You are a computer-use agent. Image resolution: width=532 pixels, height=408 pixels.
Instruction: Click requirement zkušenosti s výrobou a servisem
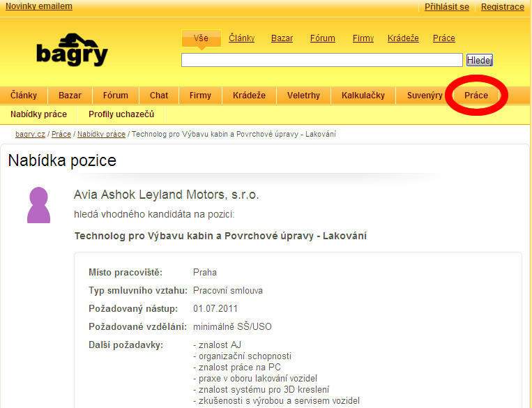tap(276, 401)
